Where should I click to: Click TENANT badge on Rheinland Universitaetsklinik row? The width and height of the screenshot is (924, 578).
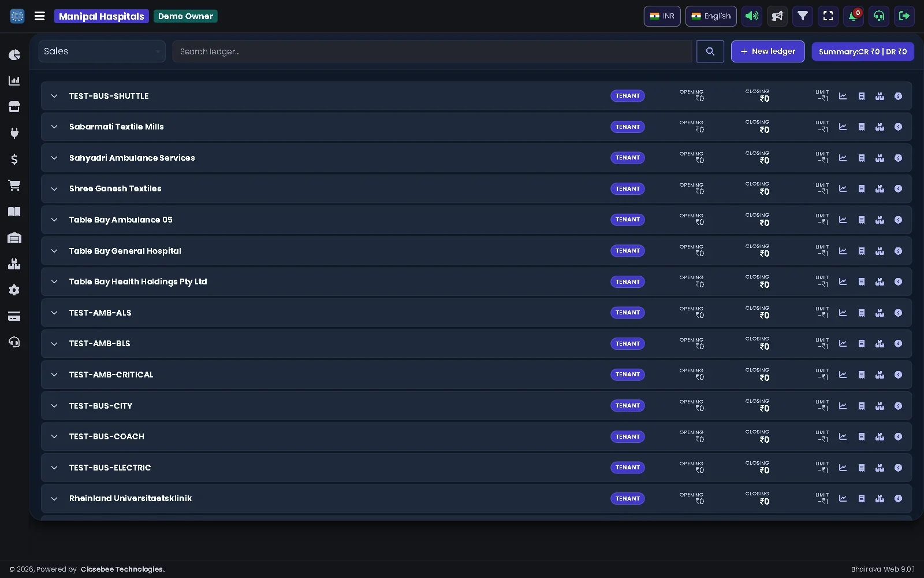click(x=628, y=498)
